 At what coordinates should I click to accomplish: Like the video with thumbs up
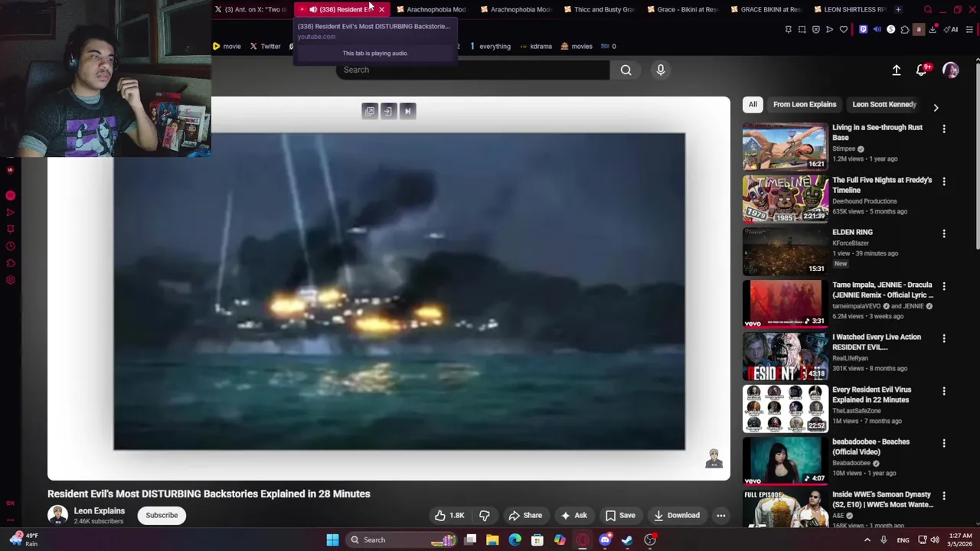[x=449, y=515]
